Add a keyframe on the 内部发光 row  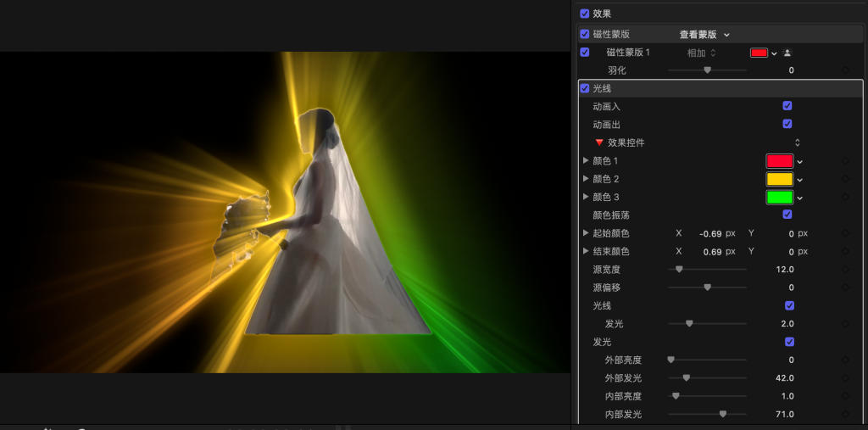(845, 415)
